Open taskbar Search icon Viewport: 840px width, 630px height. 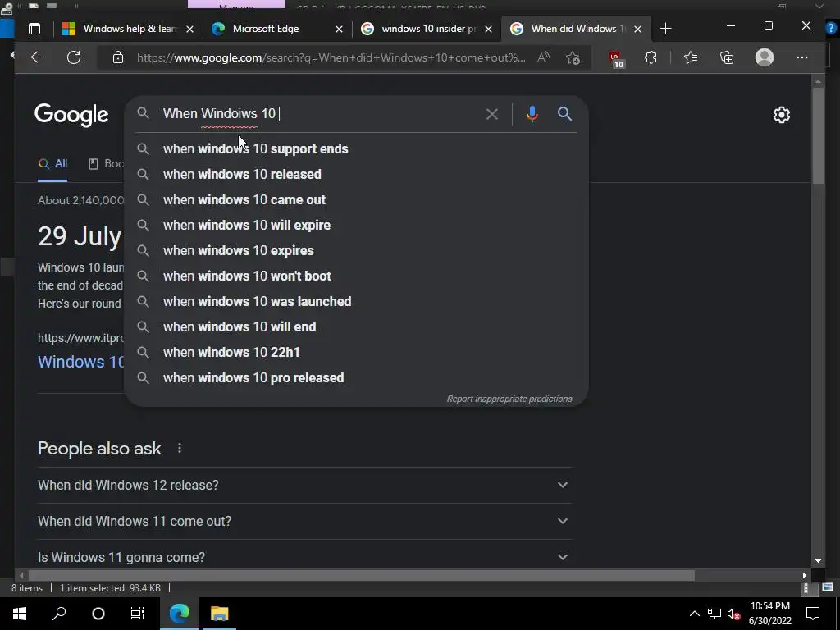pos(59,614)
